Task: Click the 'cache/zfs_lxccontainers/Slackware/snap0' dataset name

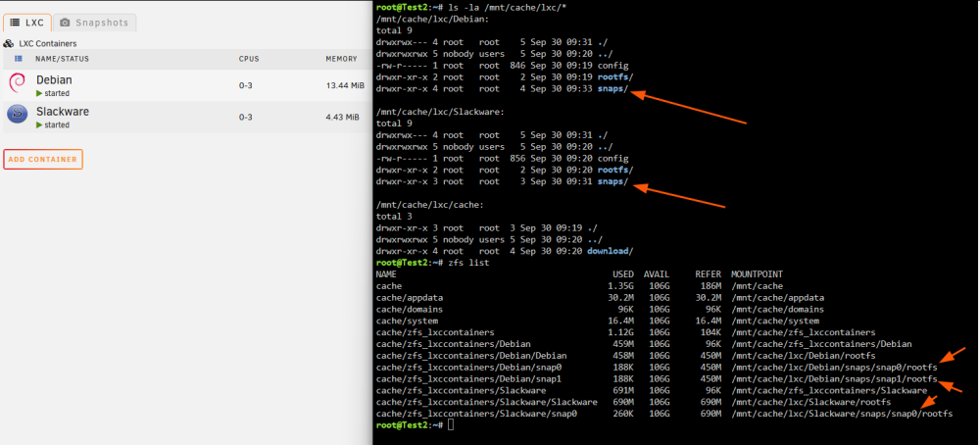Action: tap(476, 415)
